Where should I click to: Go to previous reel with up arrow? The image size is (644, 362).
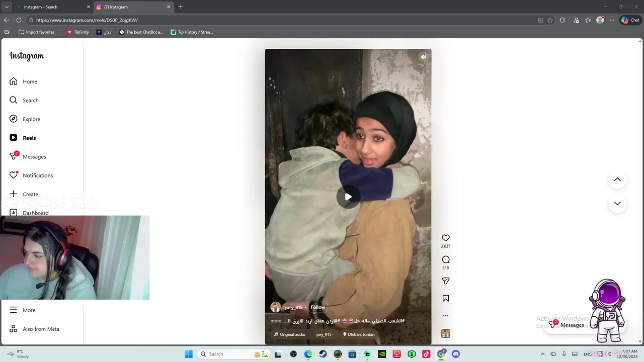click(617, 179)
